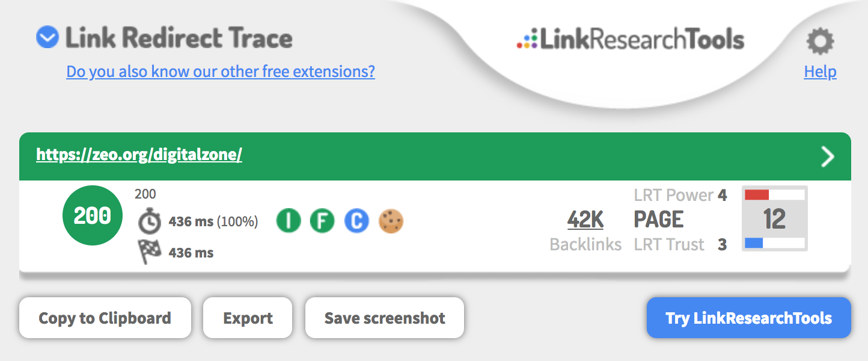Click the green I indexable icon

pos(289,221)
